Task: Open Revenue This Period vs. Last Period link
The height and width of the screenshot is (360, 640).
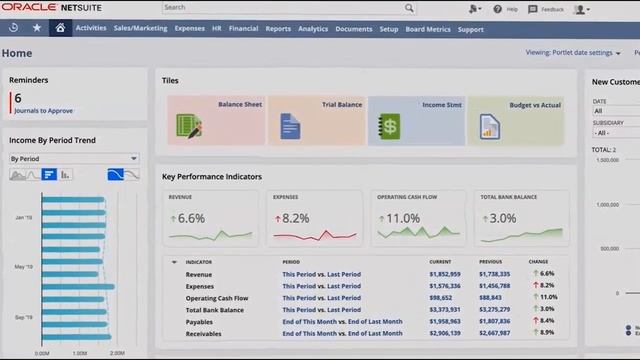Action: [322, 274]
